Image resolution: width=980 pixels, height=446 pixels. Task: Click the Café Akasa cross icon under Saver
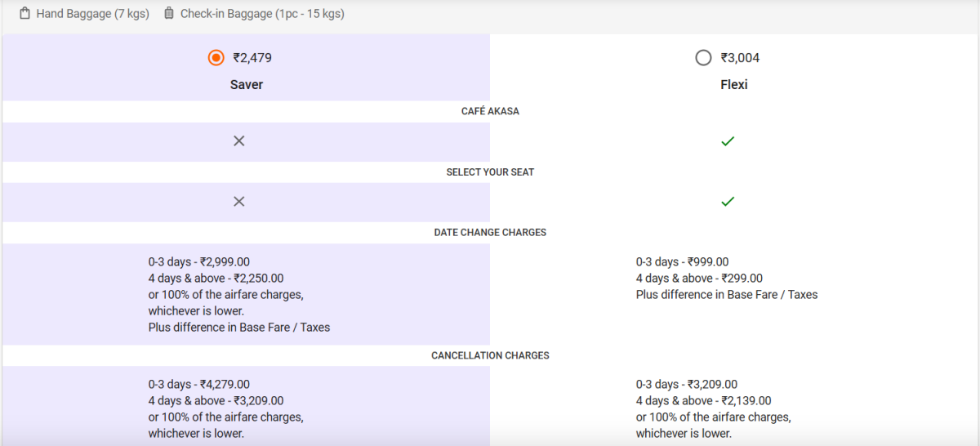238,141
